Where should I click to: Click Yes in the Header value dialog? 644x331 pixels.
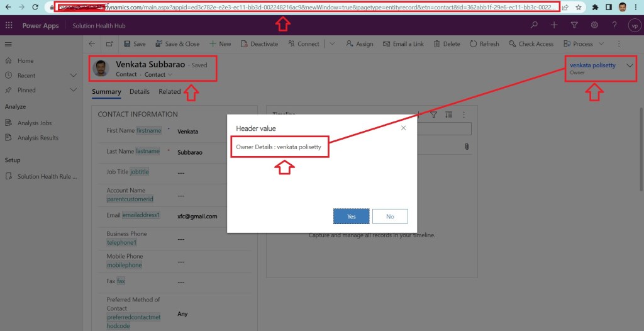click(x=351, y=216)
